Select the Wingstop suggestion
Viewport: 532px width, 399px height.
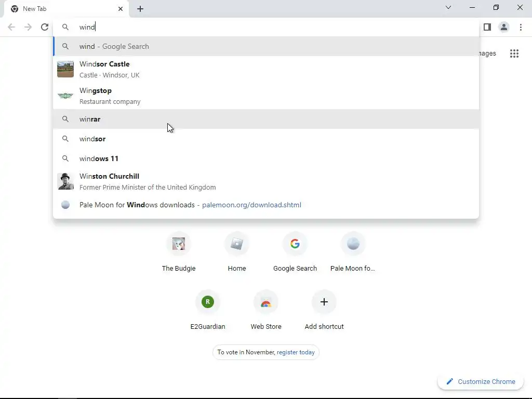pyautogui.click(x=266, y=96)
